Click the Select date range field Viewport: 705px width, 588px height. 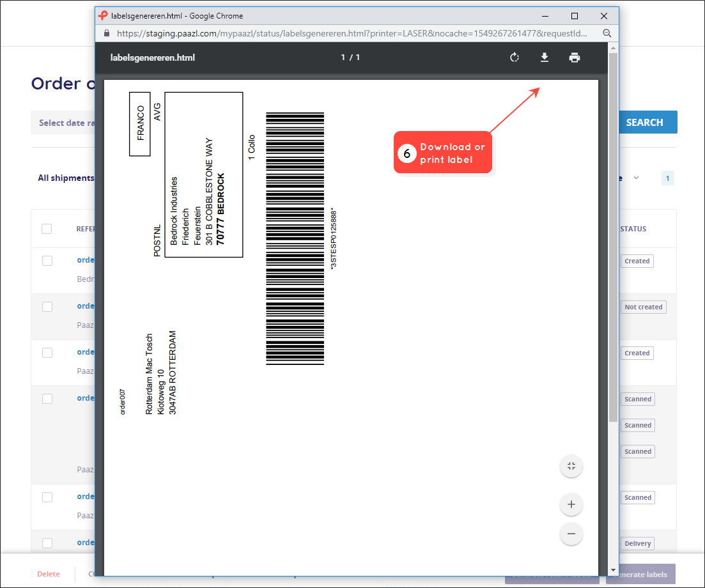click(63, 123)
